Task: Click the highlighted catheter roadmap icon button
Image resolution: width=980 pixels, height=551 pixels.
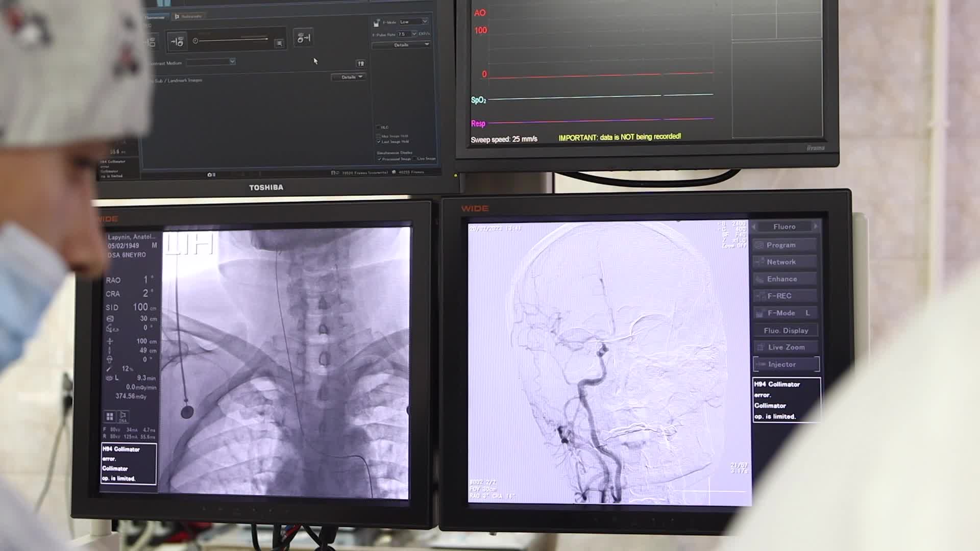Action: (177, 42)
